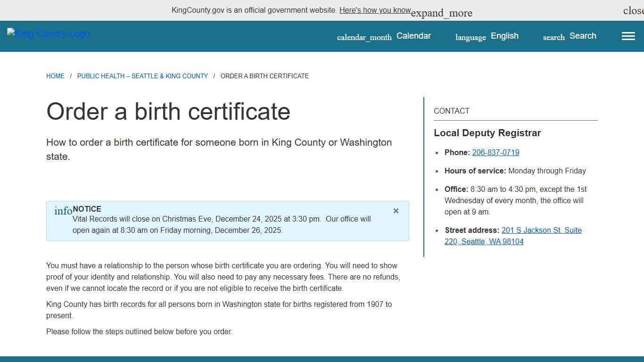Click the Calendar text link
The image size is (644, 362).
pos(413,35)
